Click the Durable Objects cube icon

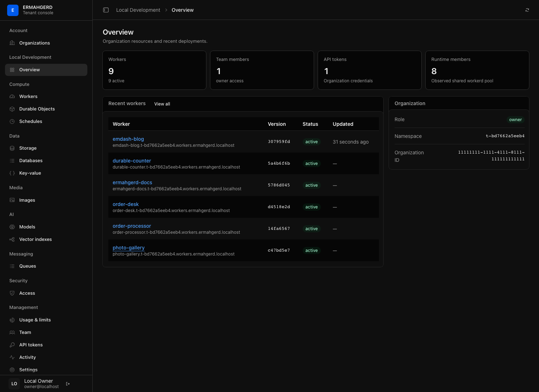[x=12, y=109]
